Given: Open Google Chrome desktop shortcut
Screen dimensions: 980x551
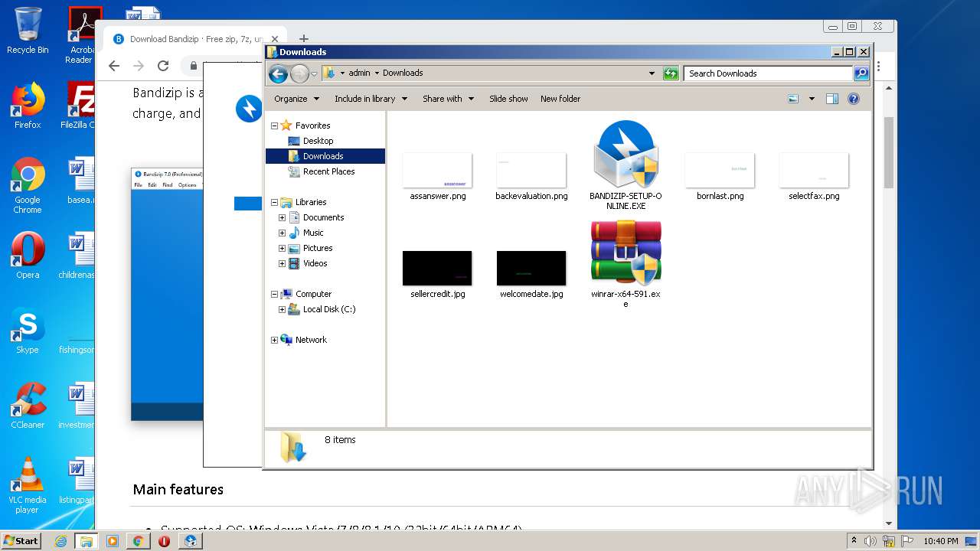Looking at the screenshot, I should [28, 185].
